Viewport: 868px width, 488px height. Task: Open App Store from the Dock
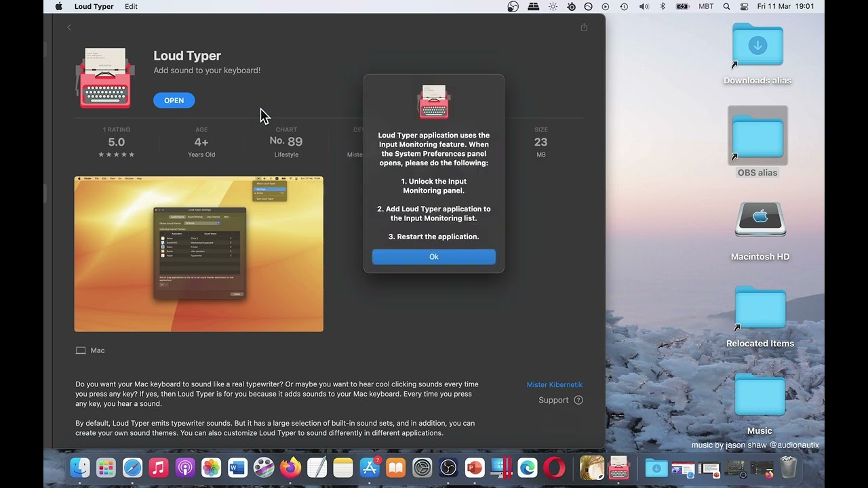click(370, 468)
